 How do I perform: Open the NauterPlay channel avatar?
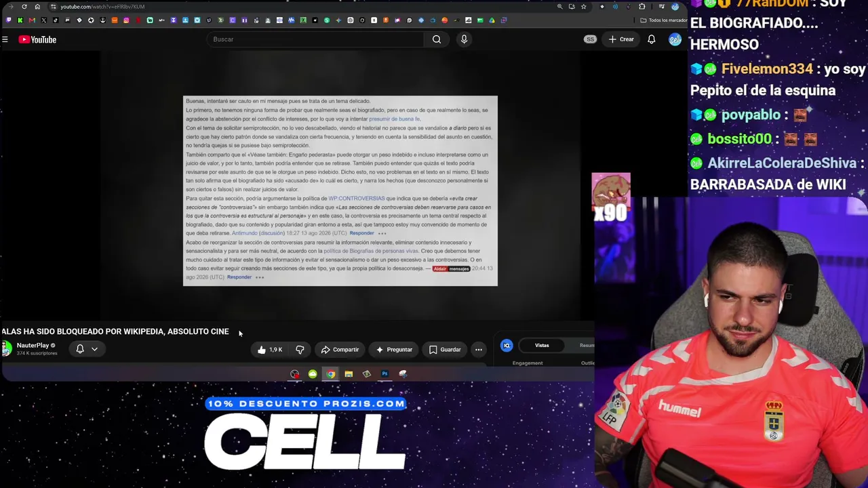pyautogui.click(x=6, y=348)
